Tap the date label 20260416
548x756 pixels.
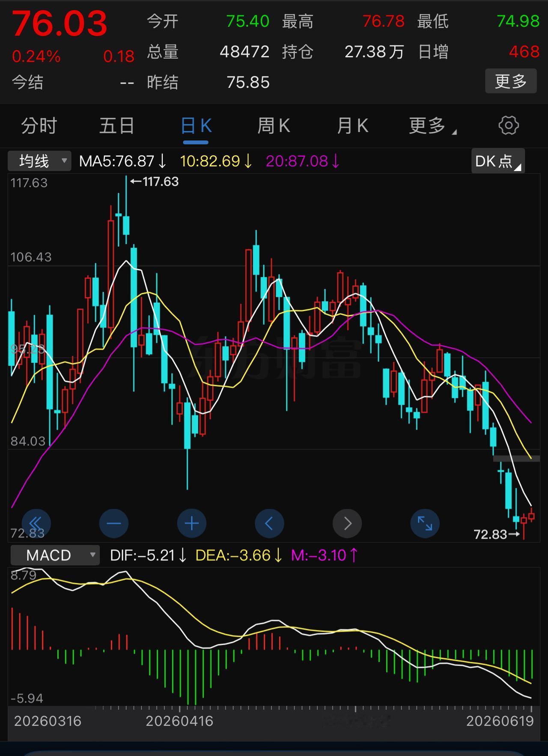179,721
